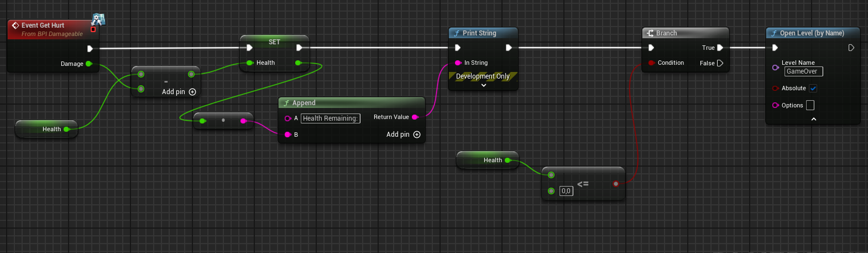
Task: Click the 0,0 value field on the <= node
Action: (566, 191)
